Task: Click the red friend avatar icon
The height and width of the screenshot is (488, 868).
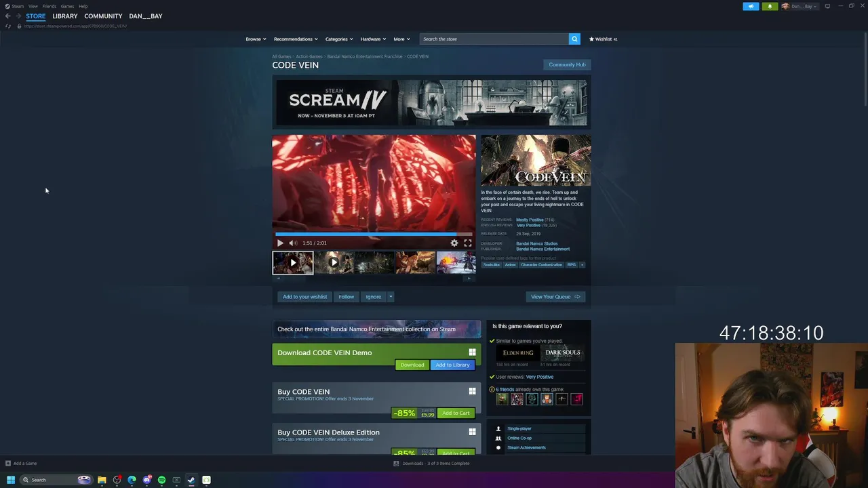Action: click(576, 399)
